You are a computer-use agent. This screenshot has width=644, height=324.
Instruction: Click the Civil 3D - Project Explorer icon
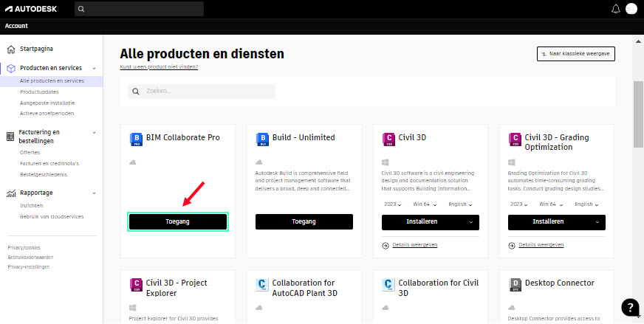pyautogui.click(x=136, y=285)
